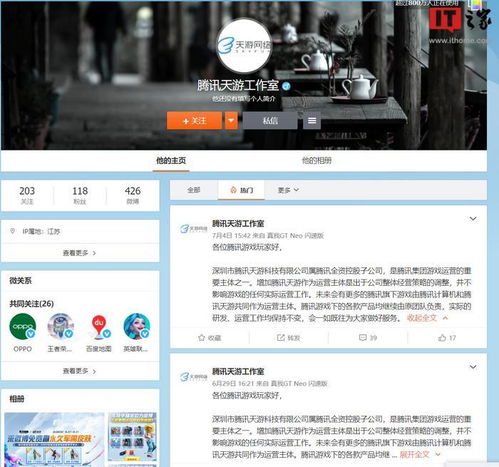Click the 微关系 section heading
Image resolution: width=499 pixels, height=467 pixels.
(21, 281)
